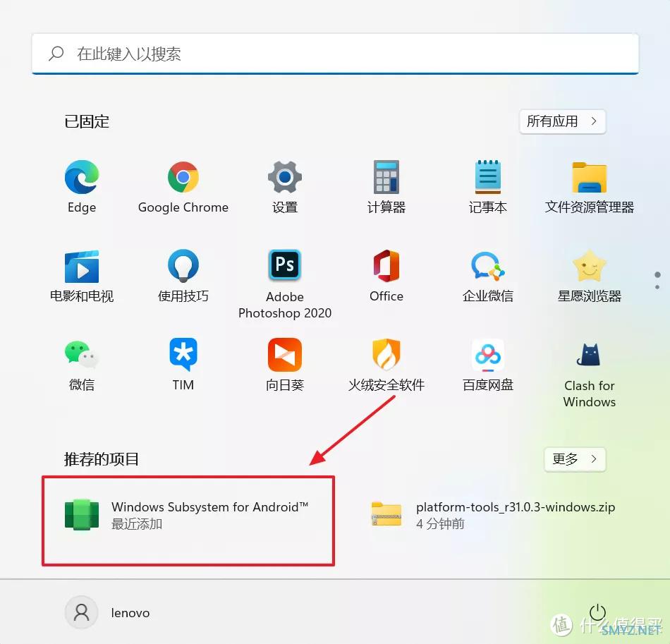This screenshot has width=670, height=644.
Task: Launch Google Chrome
Action: pyautogui.click(x=183, y=186)
